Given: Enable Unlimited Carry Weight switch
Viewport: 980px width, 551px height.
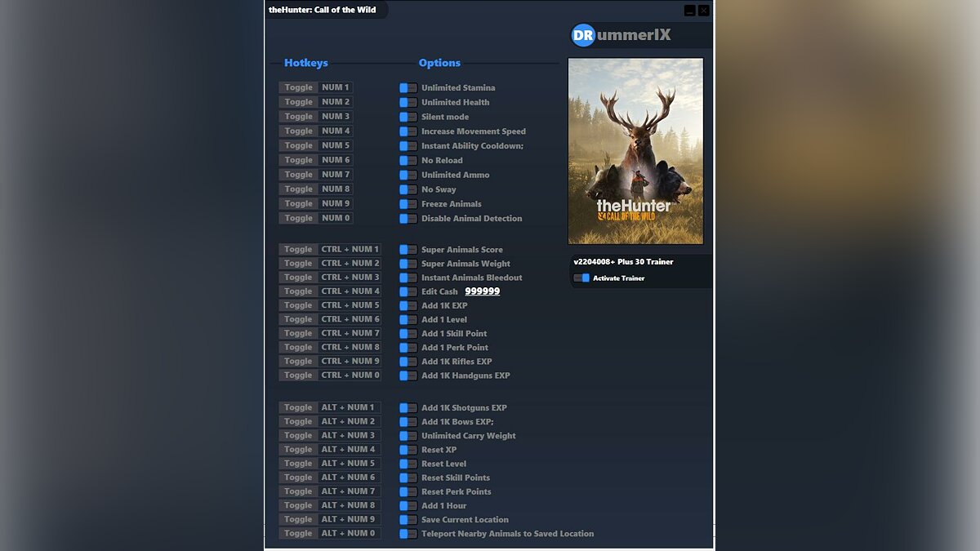Looking at the screenshot, I should [x=408, y=436].
